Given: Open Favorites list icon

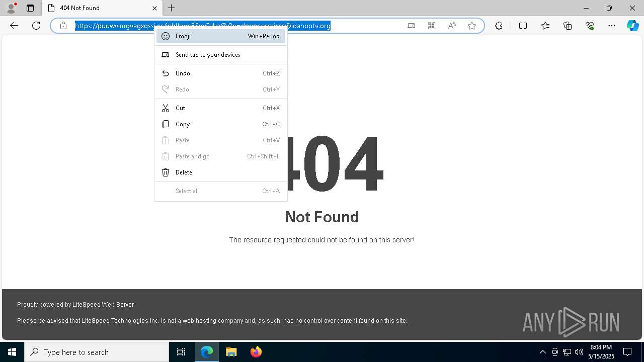Looking at the screenshot, I should pyautogui.click(x=545, y=26).
